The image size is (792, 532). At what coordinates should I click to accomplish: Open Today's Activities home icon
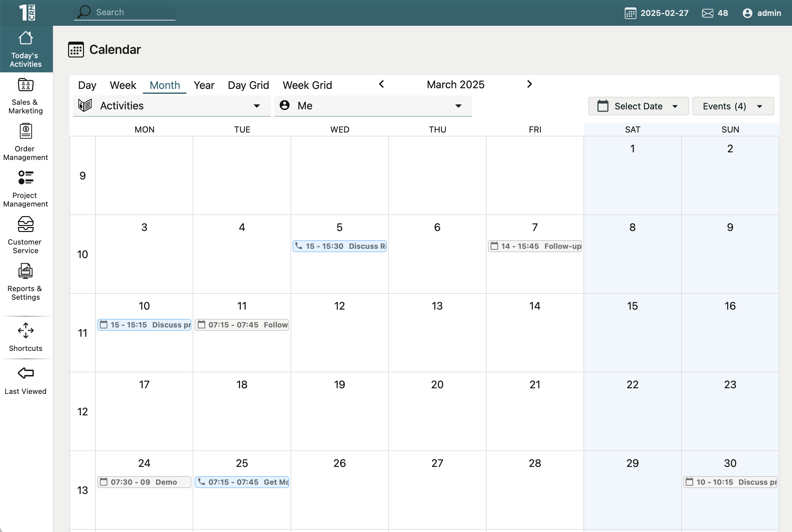point(26,38)
